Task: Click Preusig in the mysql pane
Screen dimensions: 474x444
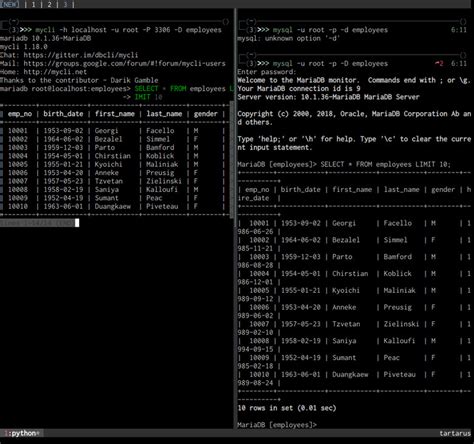Action: 397,307
